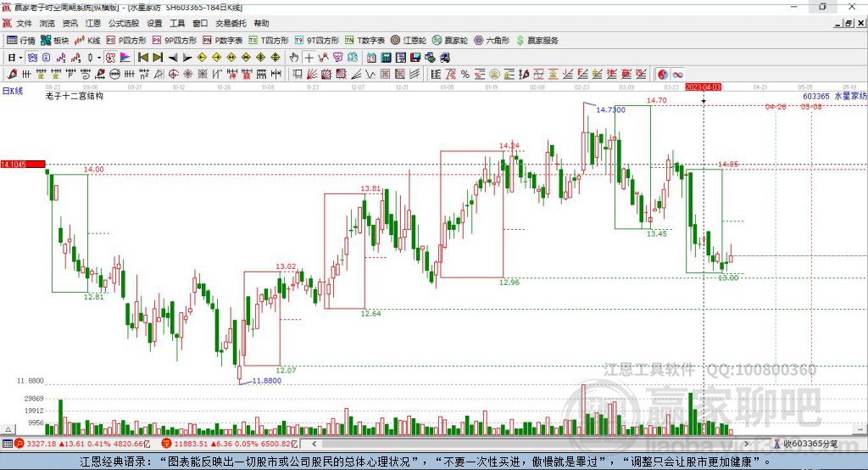Click the 收603365分笔 status entry
This screenshot has width=868, height=470.
coord(810,444)
